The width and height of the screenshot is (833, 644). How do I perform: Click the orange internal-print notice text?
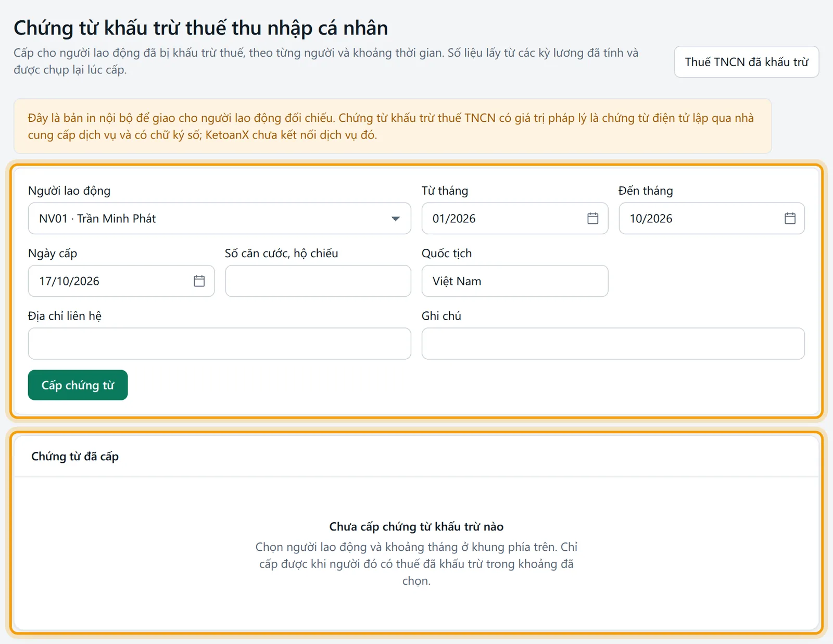391,127
